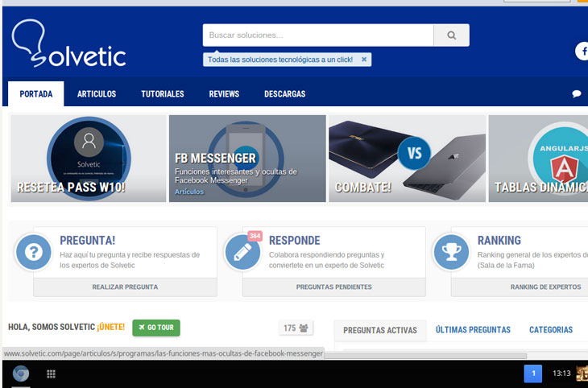This screenshot has height=388, width=588.
Task: Click the user avatar in taskbar tray
Action: click(x=582, y=374)
